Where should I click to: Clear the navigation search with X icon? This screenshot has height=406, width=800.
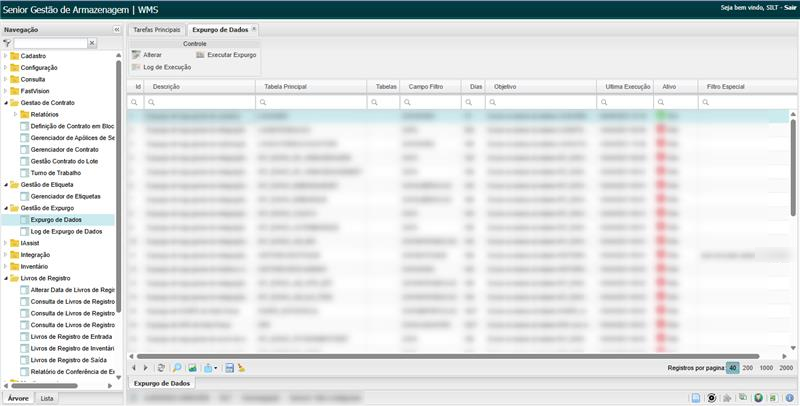[x=92, y=44]
